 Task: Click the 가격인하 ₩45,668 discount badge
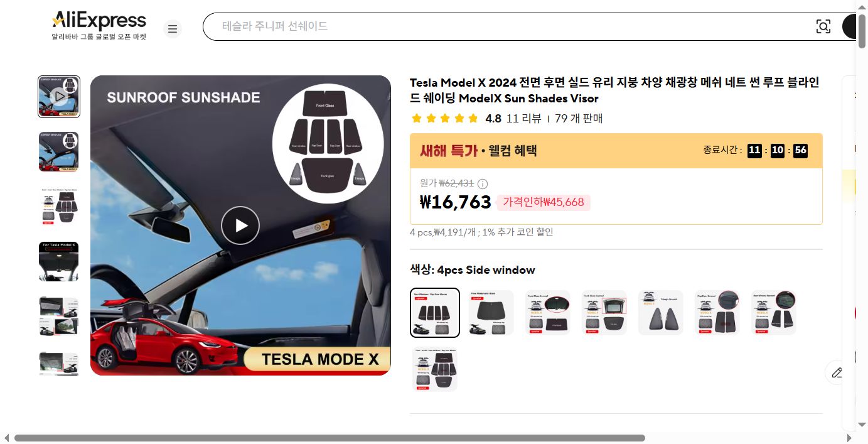(544, 202)
